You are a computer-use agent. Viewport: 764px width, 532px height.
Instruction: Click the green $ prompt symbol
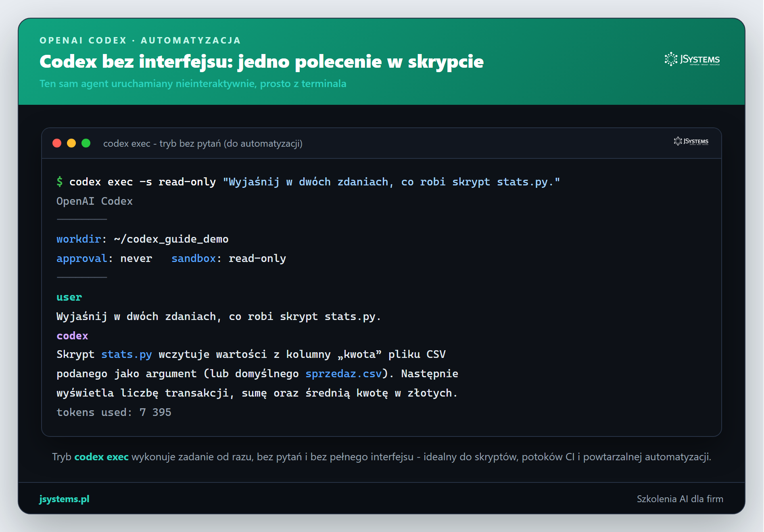point(59,182)
